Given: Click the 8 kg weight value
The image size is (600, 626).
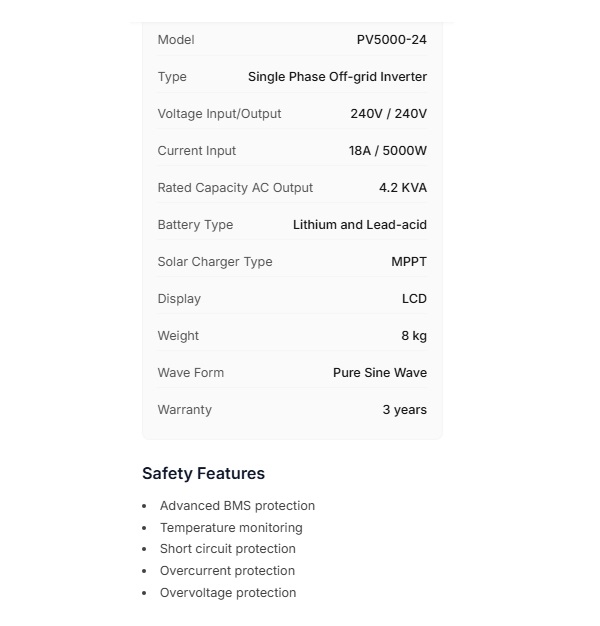Looking at the screenshot, I should (x=414, y=336).
